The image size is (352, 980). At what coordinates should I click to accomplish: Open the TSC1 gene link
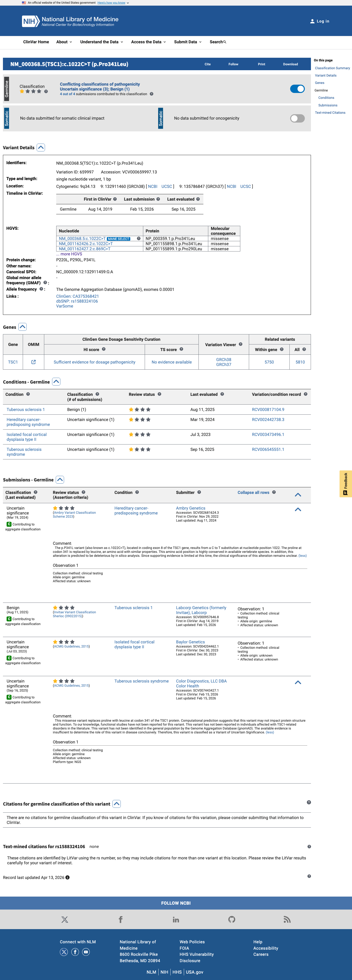13,362
